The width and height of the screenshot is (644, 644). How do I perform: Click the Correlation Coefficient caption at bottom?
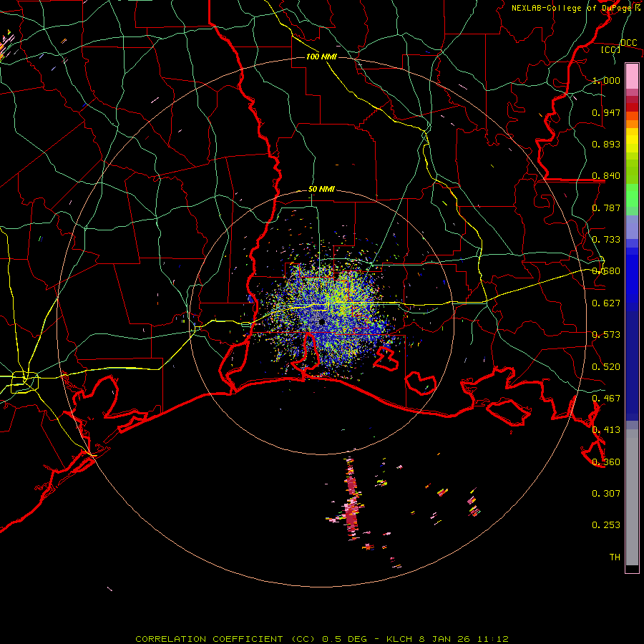click(322, 639)
